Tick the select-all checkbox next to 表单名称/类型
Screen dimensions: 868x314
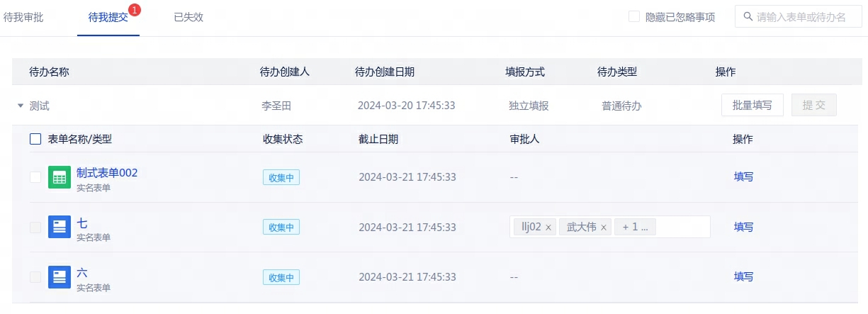tap(35, 139)
